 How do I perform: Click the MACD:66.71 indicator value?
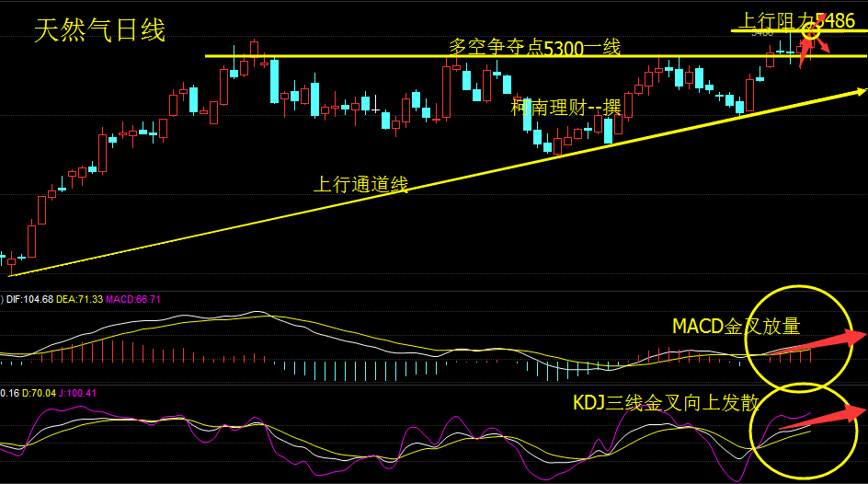click(132, 300)
